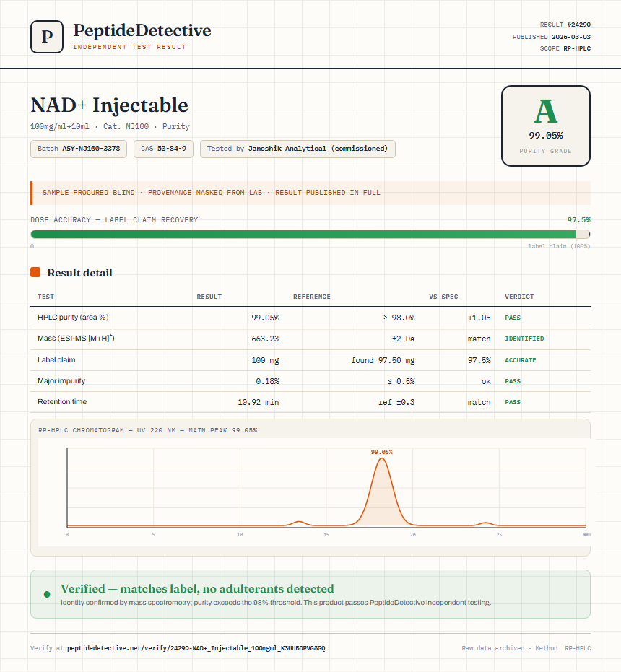Click the PeptideDetective site title
Image resolution: width=621 pixels, height=672 pixels.
click(x=142, y=30)
